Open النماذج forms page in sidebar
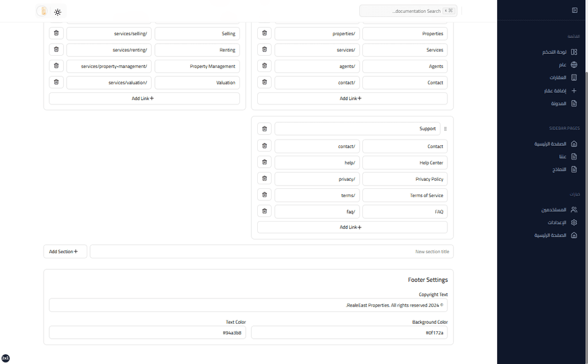Screen dimensions: 588x364 tap(564, 169)
